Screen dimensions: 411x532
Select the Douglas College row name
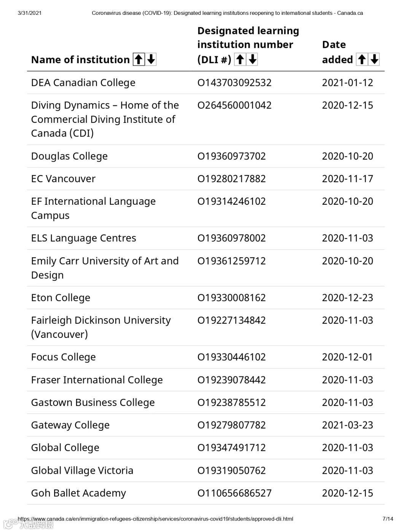pos(69,156)
